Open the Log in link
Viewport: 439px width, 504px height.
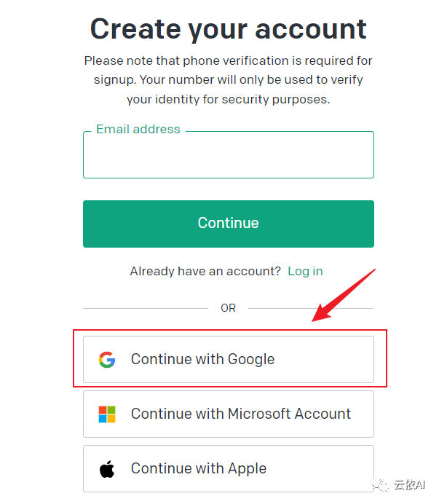[305, 271]
